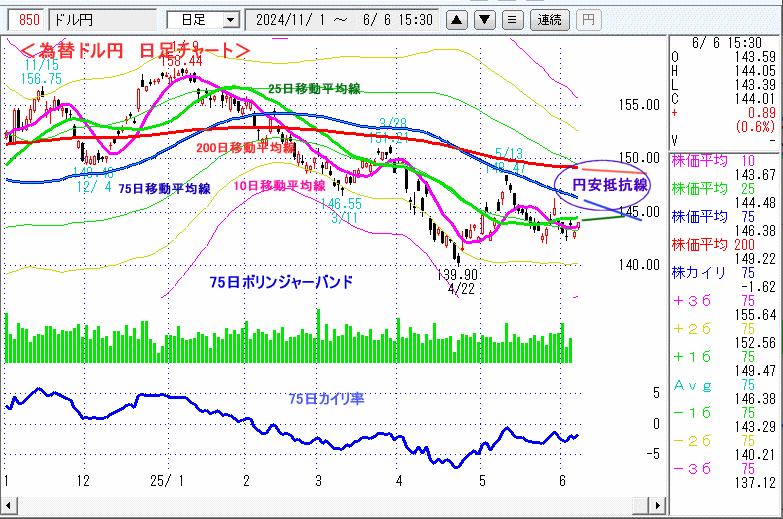783x519 pixels.
Task: Click the Avg 75 legend entry
Action: 714,385
